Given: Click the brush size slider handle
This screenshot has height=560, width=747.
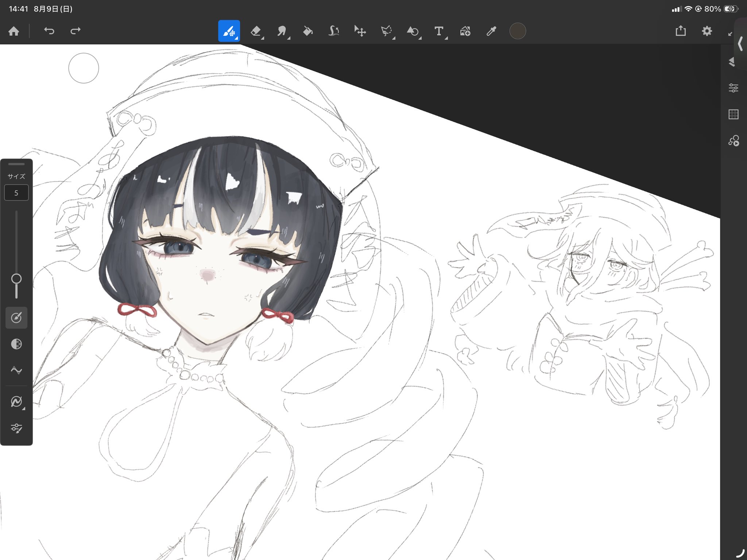Looking at the screenshot, I should 16,279.
